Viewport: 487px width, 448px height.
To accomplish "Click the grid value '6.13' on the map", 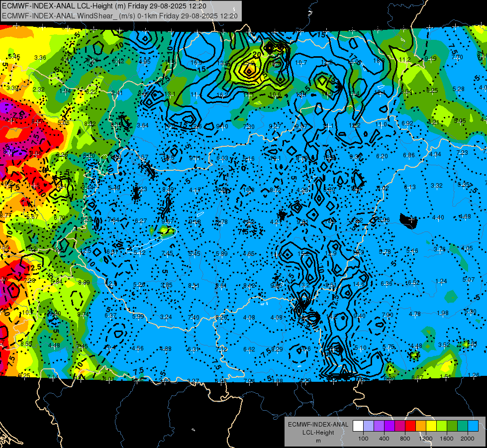I will [410, 187].
